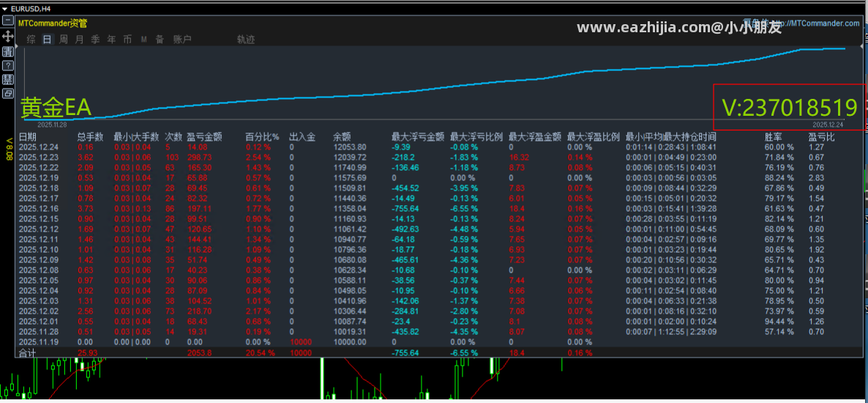Click balance value 12053.80
This screenshot has height=403, width=868.
349,147
